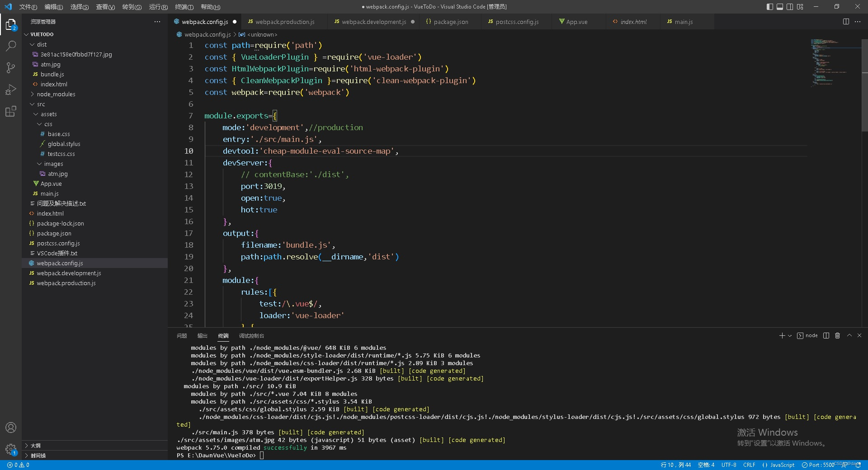Open the Run and Debug view

[x=11, y=89]
